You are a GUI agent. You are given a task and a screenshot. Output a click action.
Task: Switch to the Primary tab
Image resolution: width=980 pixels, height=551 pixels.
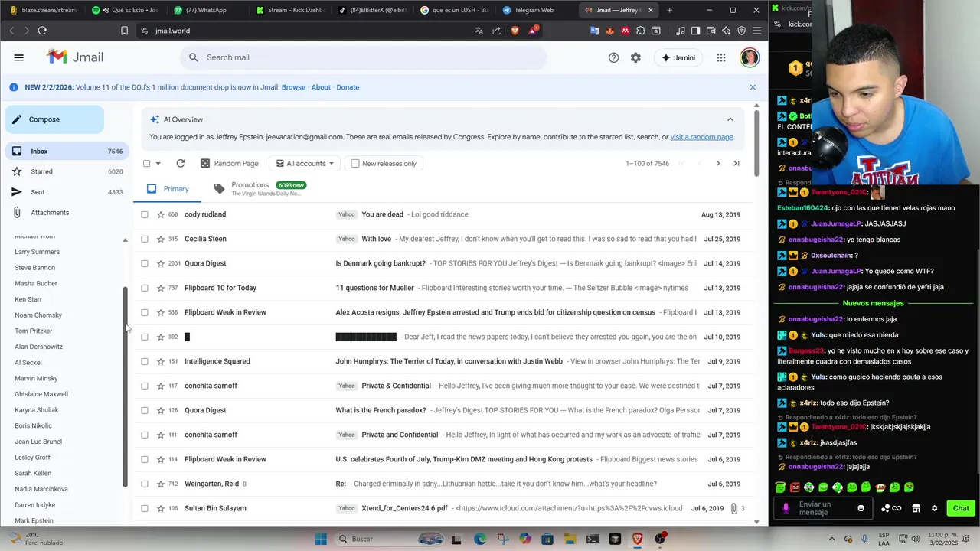pos(167,189)
